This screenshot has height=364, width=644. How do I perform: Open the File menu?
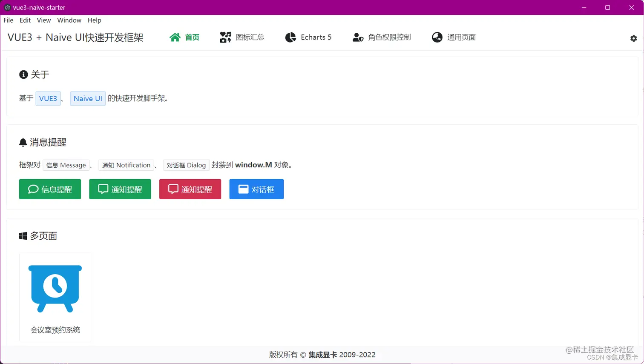pyautogui.click(x=8, y=20)
